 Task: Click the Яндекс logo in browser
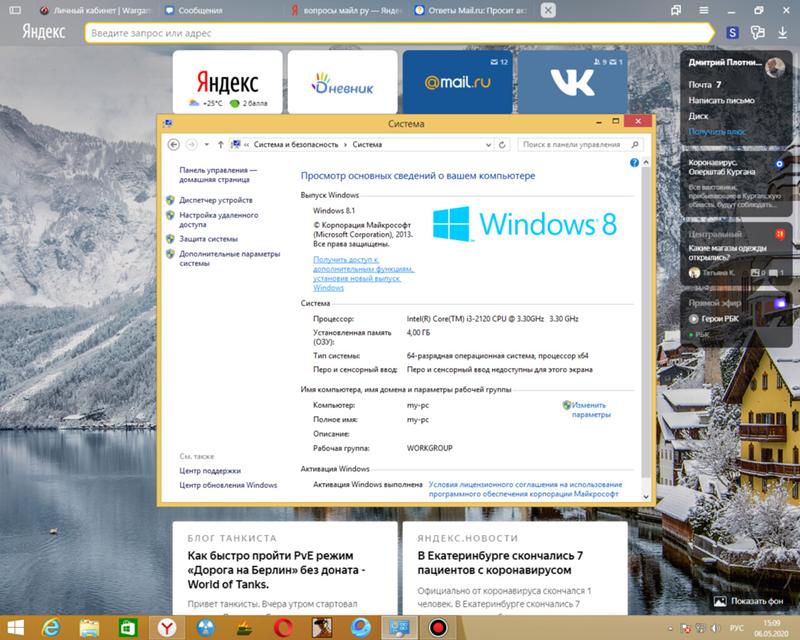click(x=44, y=33)
